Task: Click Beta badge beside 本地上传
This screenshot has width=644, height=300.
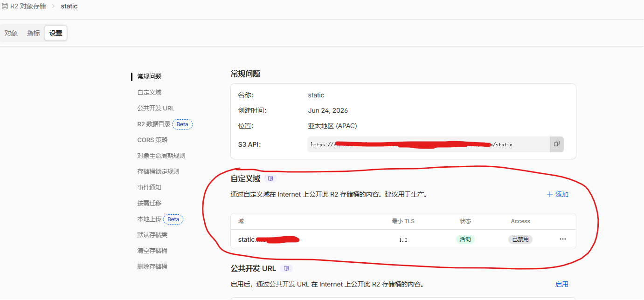Action: 173,219
